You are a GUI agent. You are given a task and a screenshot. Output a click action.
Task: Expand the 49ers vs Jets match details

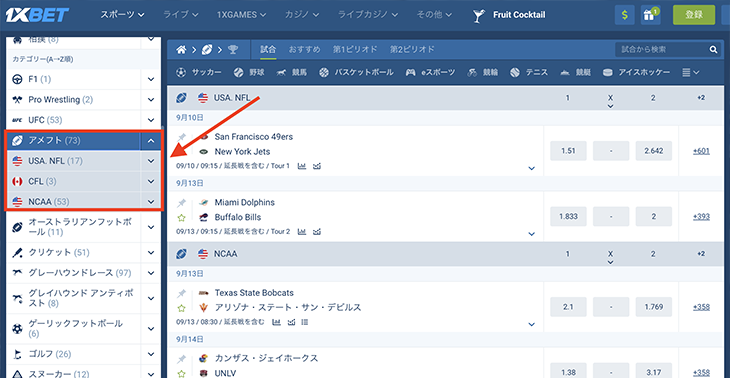pos(532,169)
